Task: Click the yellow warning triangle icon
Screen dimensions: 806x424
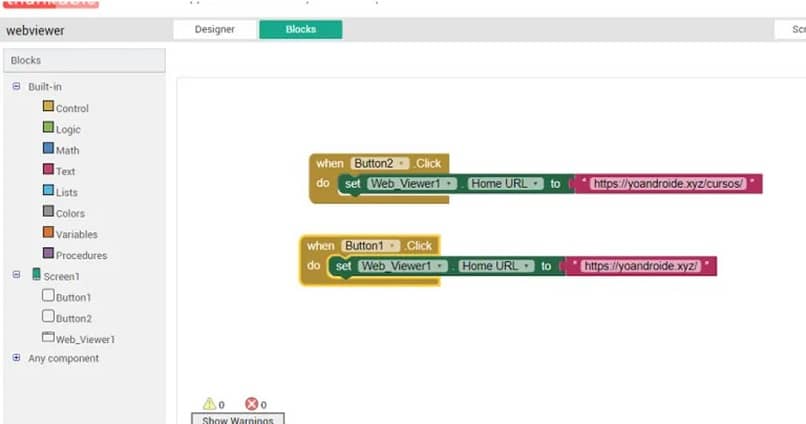Action: [209, 404]
